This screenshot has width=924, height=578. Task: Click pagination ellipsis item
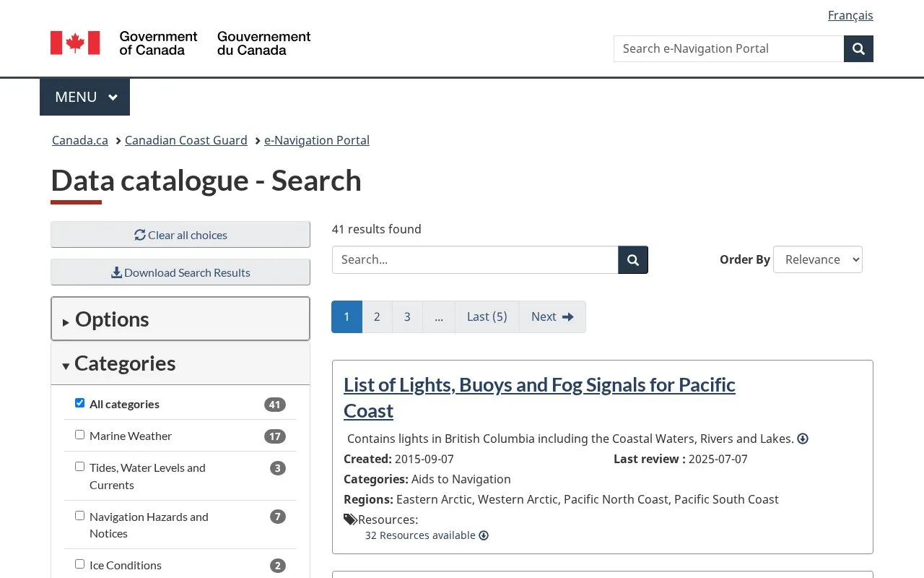pyautogui.click(x=439, y=316)
